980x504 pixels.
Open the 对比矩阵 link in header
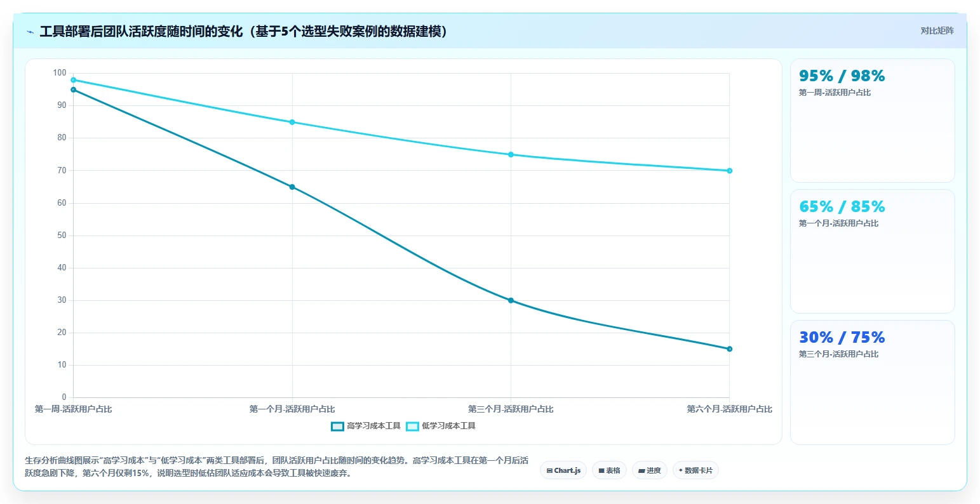pos(937,30)
